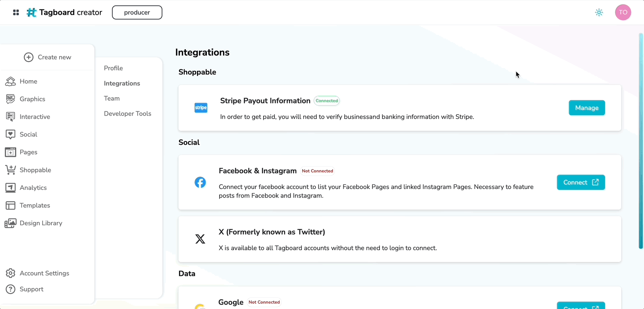
Task: Select the Team settings tab
Action: pyautogui.click(x=112, y=99)
